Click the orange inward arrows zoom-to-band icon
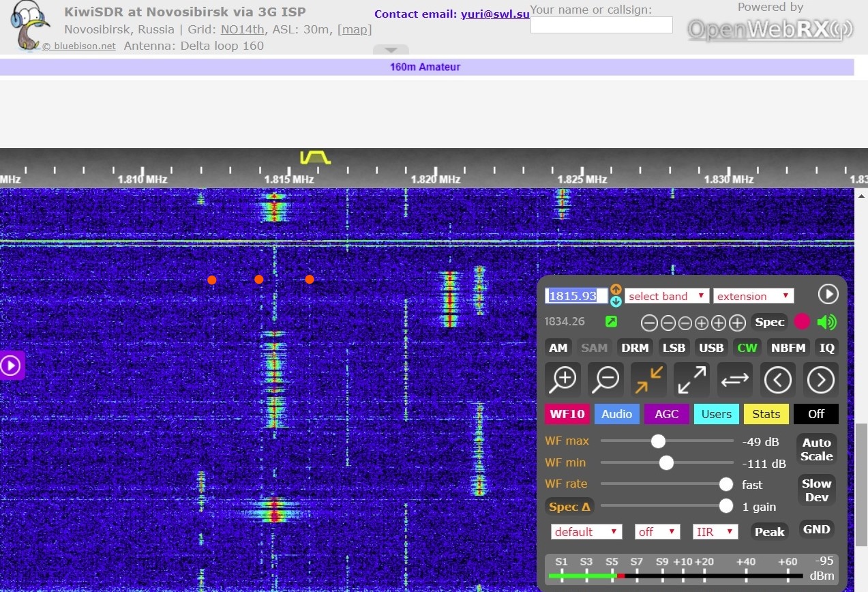This screenshot has width=868, height=592. point(648,379)
